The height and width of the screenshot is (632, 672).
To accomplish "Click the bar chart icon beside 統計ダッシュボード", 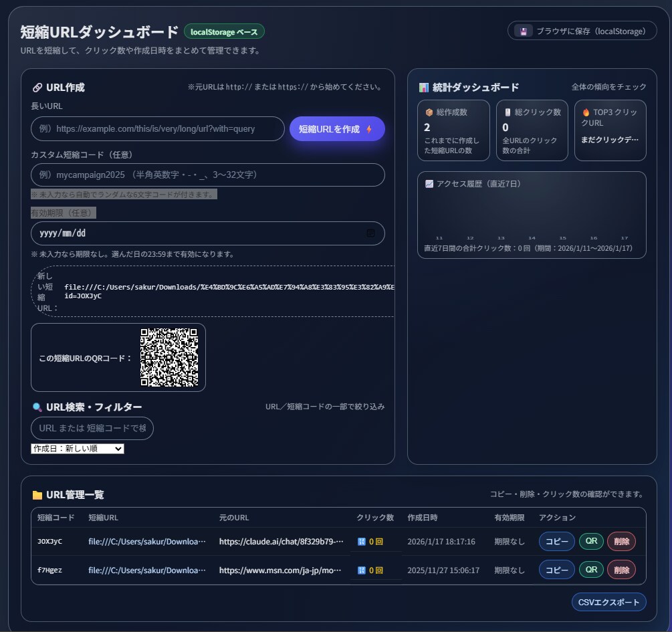I will click(424, 88).
